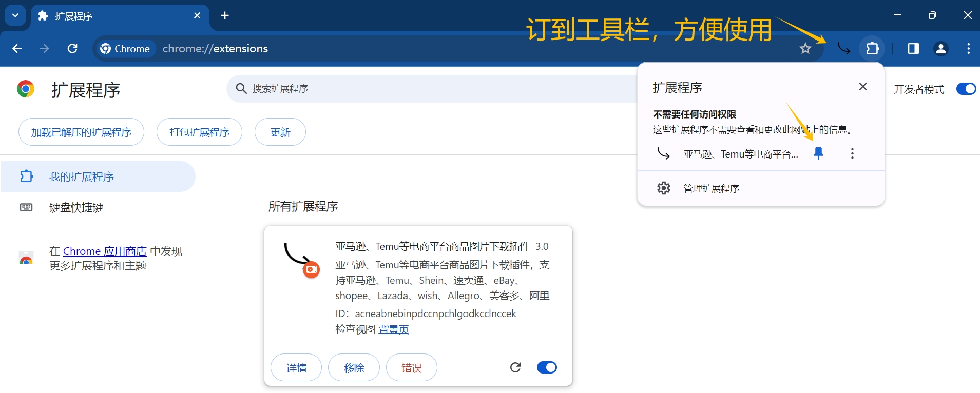Pin the 亚马逊、Temu extension to toolbar
The height and width of the screenshot is (393, 980).
pyautogui.click(x=819, y=153)
